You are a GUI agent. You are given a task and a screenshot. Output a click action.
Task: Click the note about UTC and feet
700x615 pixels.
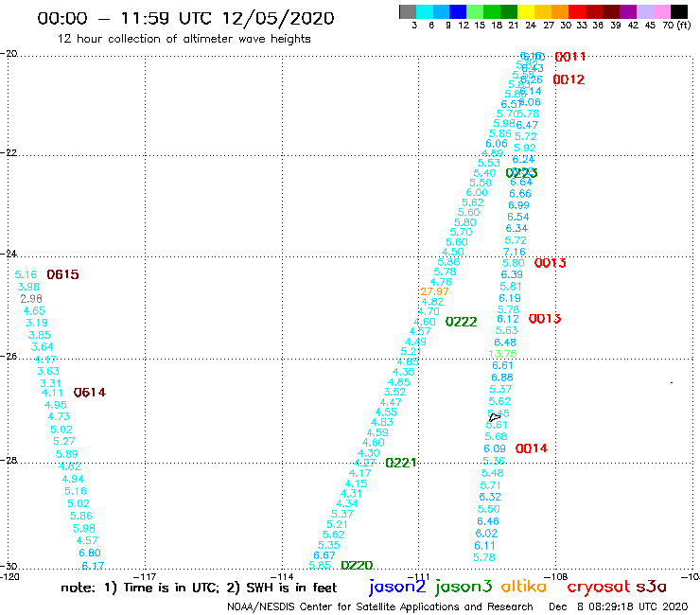point(199,588)
